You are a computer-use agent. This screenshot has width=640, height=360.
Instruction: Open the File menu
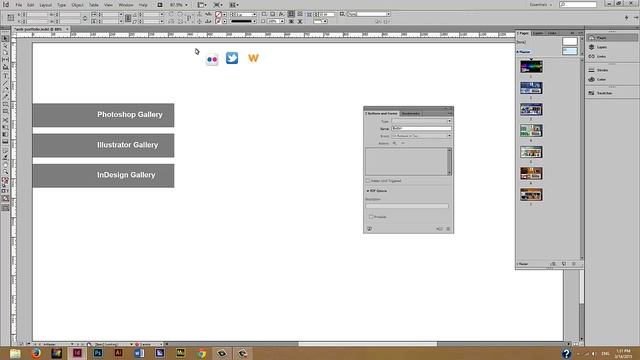19,5
